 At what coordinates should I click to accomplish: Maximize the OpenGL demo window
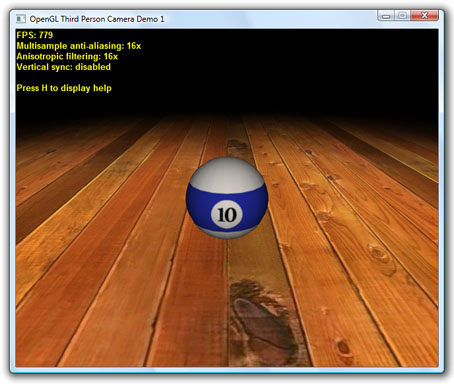coord(402,16)
